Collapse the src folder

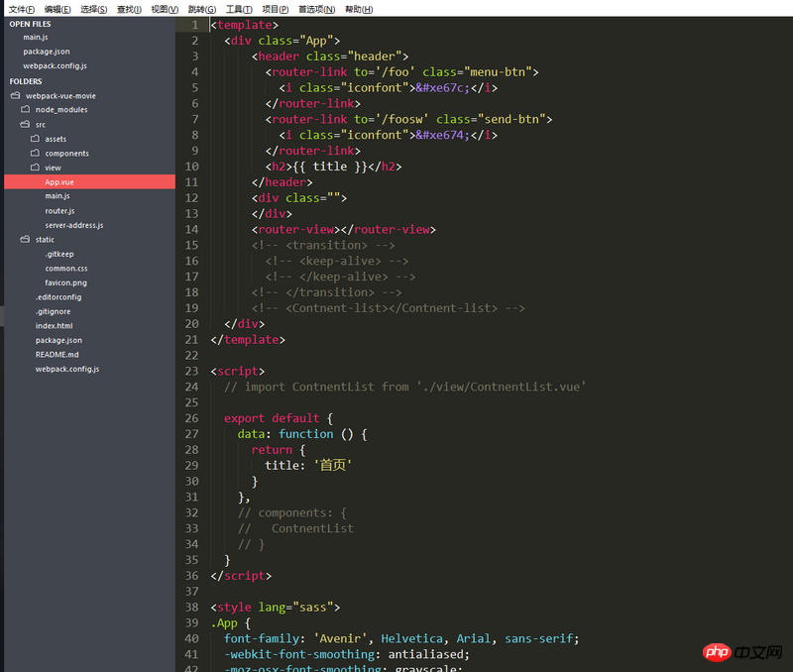27,125
